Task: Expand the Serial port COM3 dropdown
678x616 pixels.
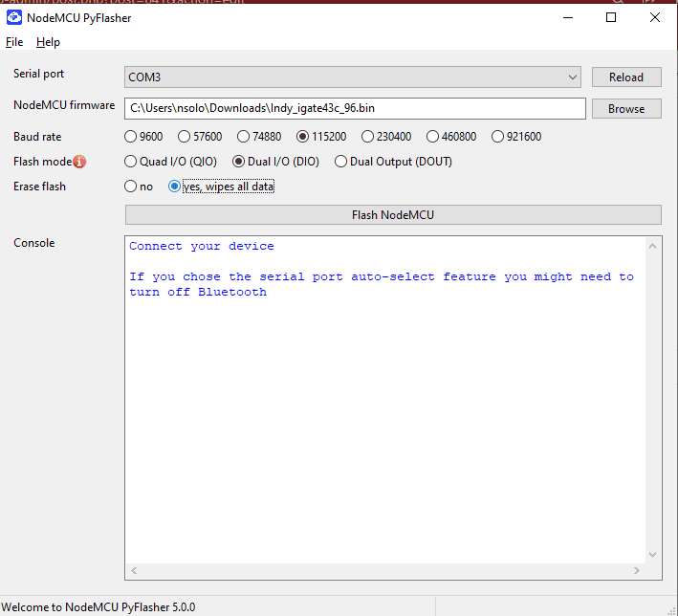Action: (x=572, y=77)
